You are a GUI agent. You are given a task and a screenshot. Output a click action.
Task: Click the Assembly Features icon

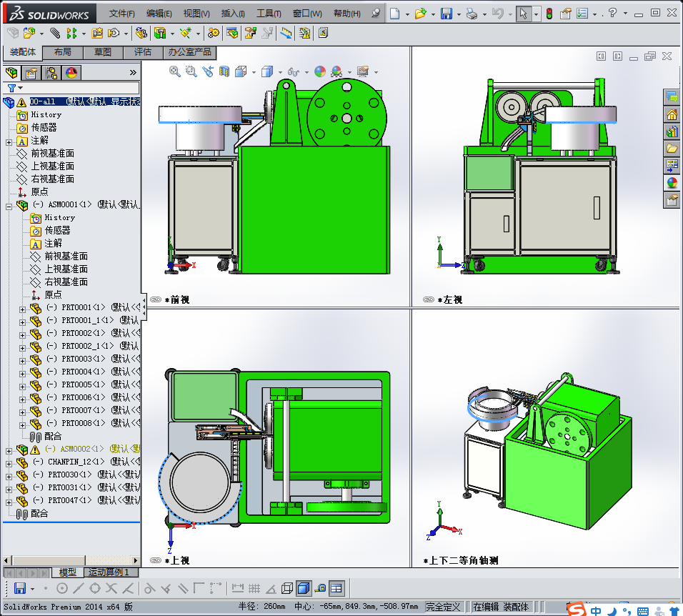[160, 33]
